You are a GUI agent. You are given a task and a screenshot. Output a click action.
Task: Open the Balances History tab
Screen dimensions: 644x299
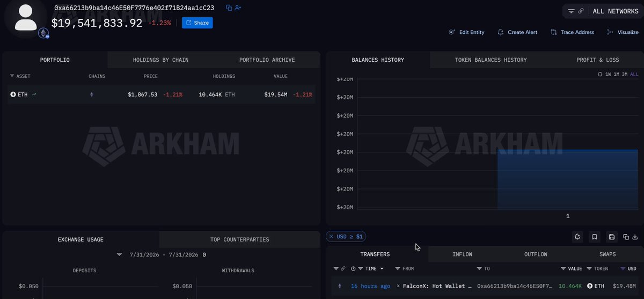click(378, 60)
